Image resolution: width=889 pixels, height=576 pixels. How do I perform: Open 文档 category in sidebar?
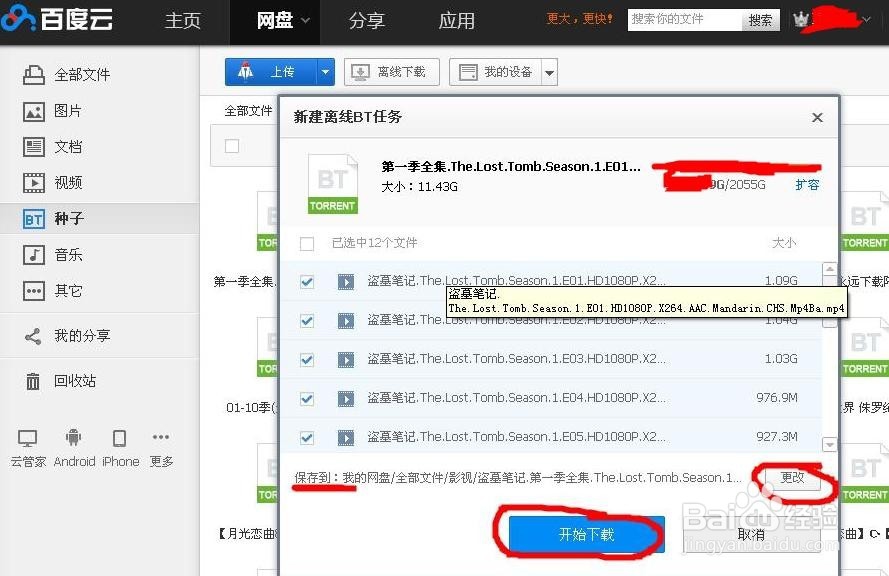(53, 147)
